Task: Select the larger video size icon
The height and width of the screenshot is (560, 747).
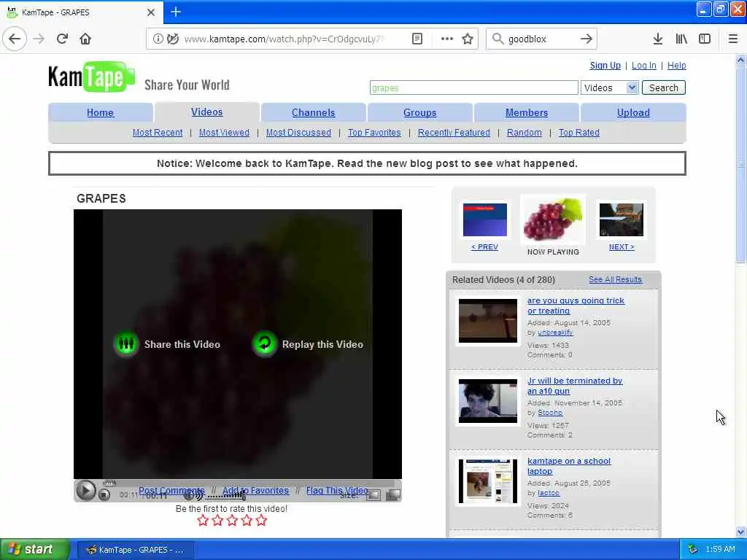Action: (393, 495)
